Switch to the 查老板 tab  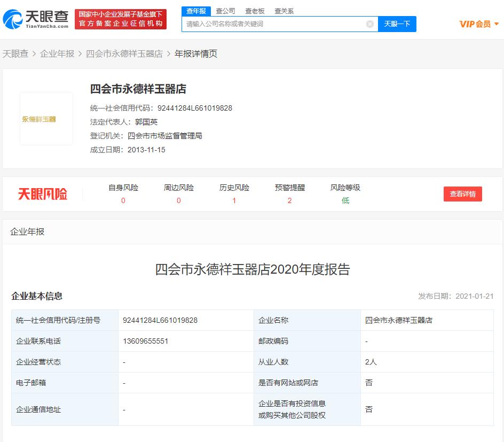coord(255,10)
